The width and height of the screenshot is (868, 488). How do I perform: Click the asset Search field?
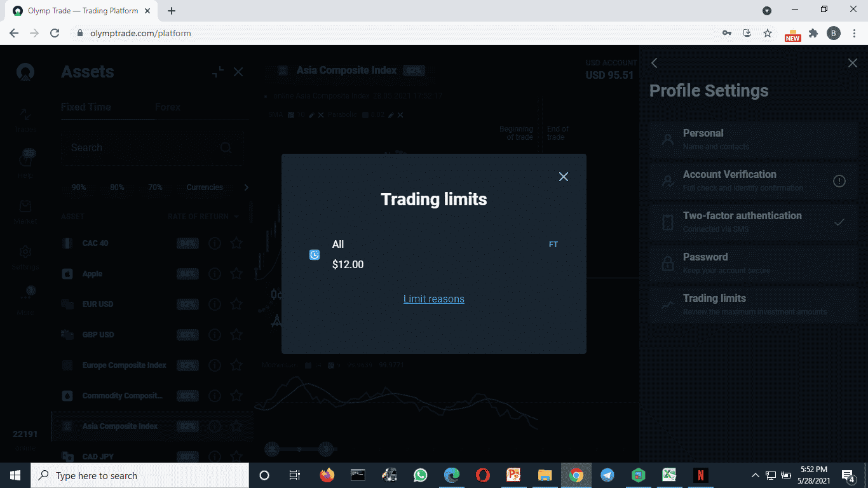pos(152,147)
